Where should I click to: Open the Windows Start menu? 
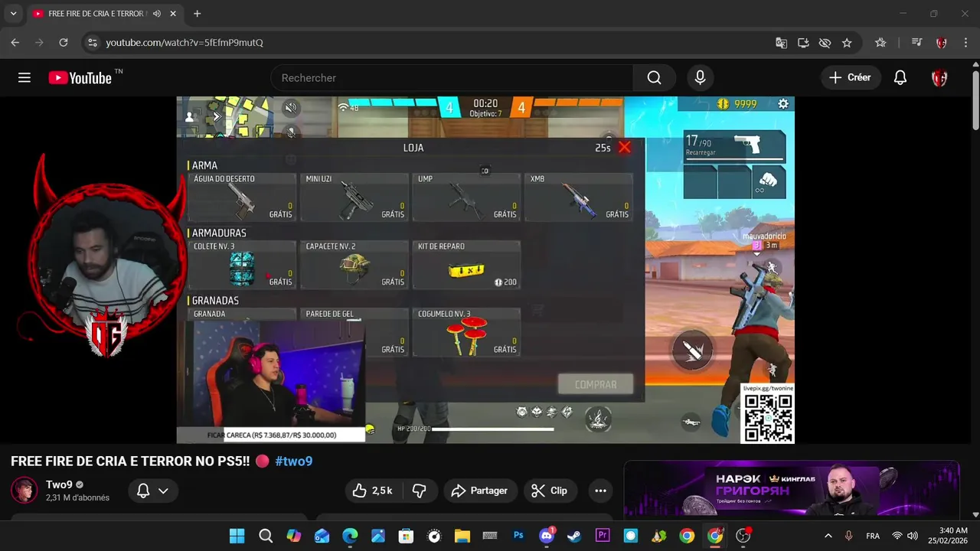(x=237, y=536)
